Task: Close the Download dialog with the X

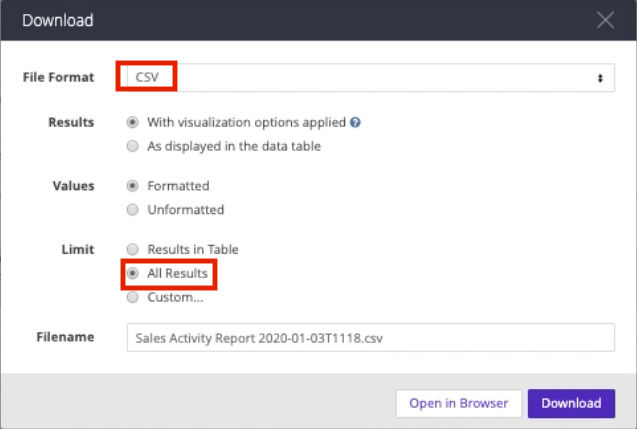Action: pos(606,20)
